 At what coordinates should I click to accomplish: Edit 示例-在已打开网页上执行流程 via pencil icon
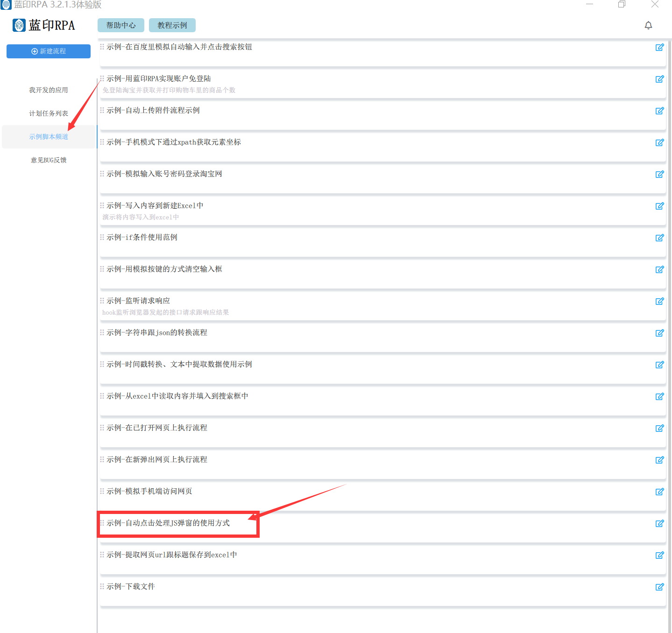pos(659,428)
